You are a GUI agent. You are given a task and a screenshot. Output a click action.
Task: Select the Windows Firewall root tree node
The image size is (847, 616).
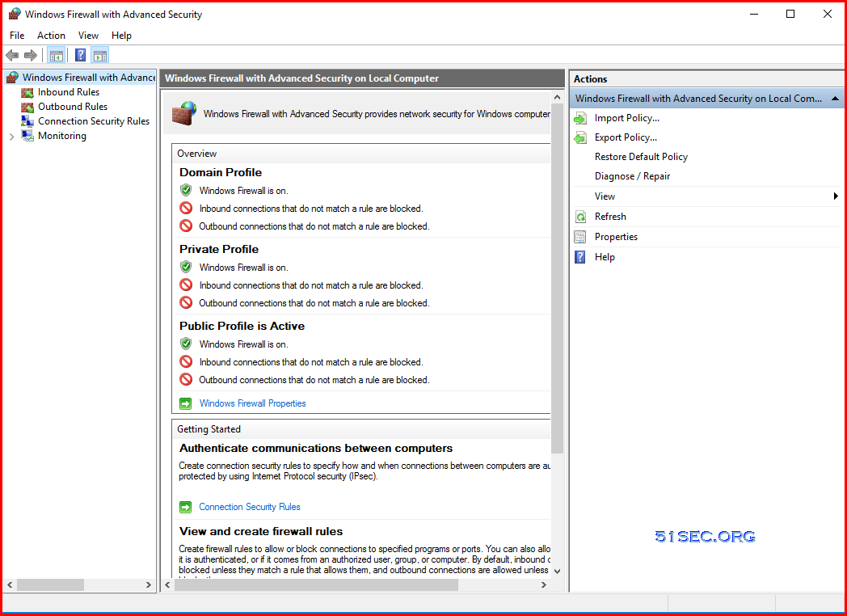pos(89,78)
